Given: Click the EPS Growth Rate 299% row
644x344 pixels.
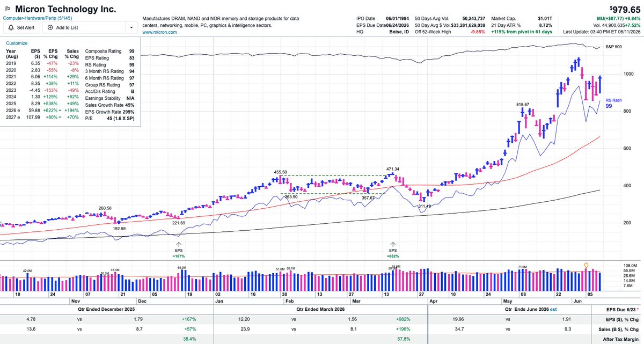Looking at the screenshot, I should pyautogui.click(x=110, y=113).
